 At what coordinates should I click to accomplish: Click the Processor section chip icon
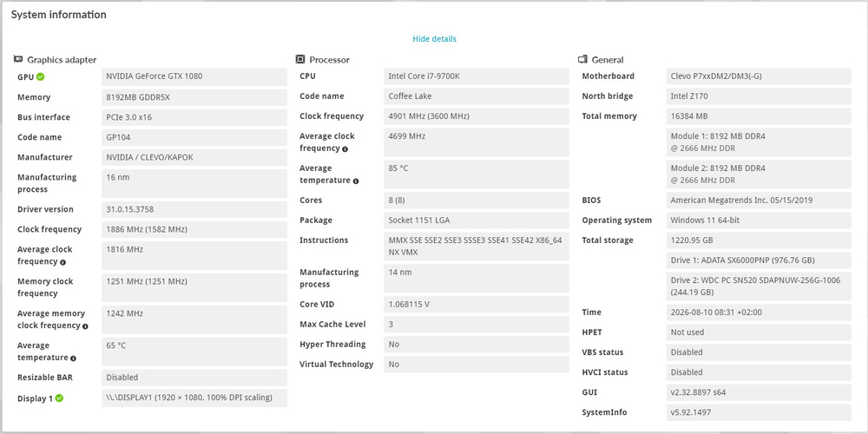pyautogui.click(x=300, y=59)
